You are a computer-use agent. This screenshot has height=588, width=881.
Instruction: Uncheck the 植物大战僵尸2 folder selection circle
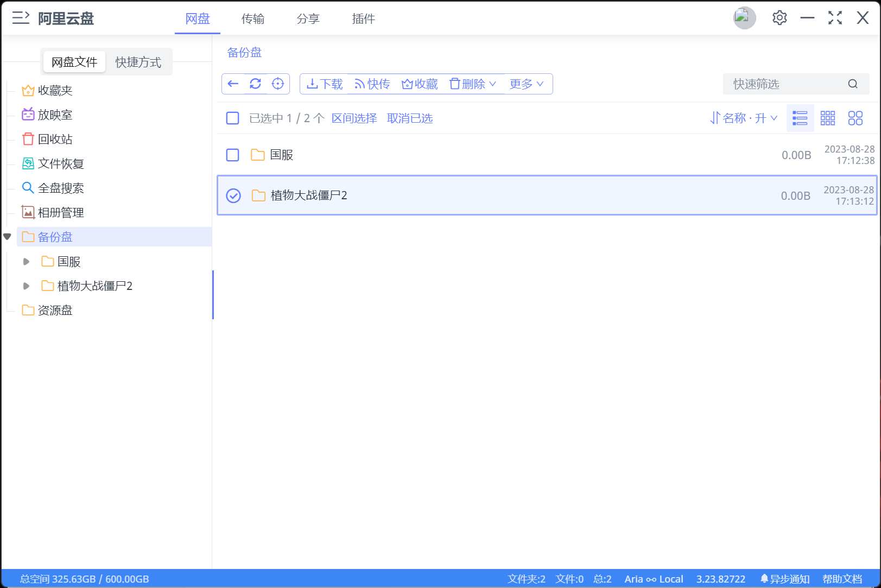tap(233, 195)
